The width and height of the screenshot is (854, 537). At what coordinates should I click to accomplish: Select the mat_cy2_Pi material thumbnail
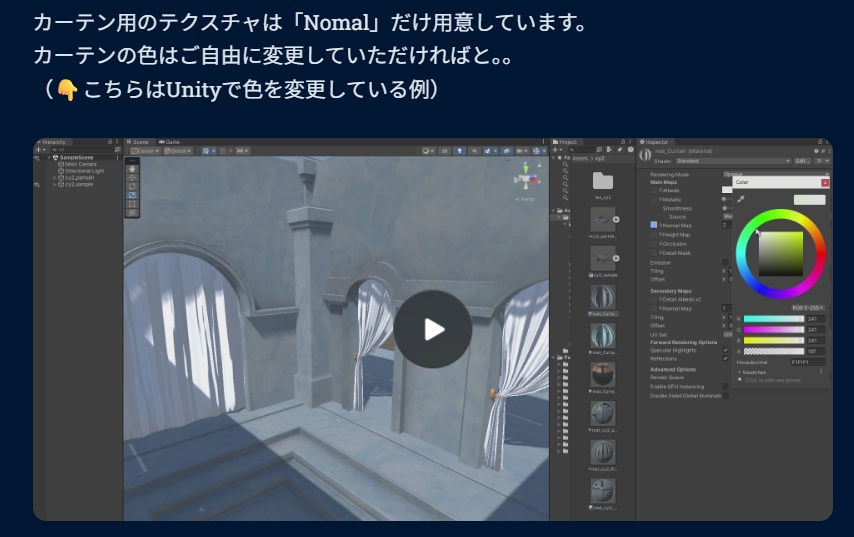coord(603,452)
